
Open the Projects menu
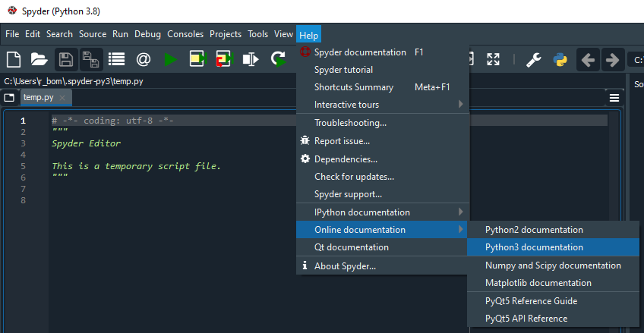point(226,34)
